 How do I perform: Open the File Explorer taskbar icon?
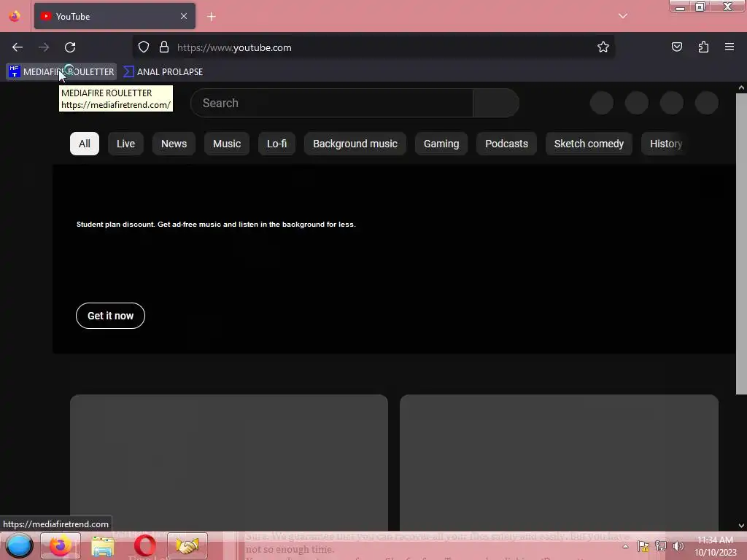[x=102, y=546]
